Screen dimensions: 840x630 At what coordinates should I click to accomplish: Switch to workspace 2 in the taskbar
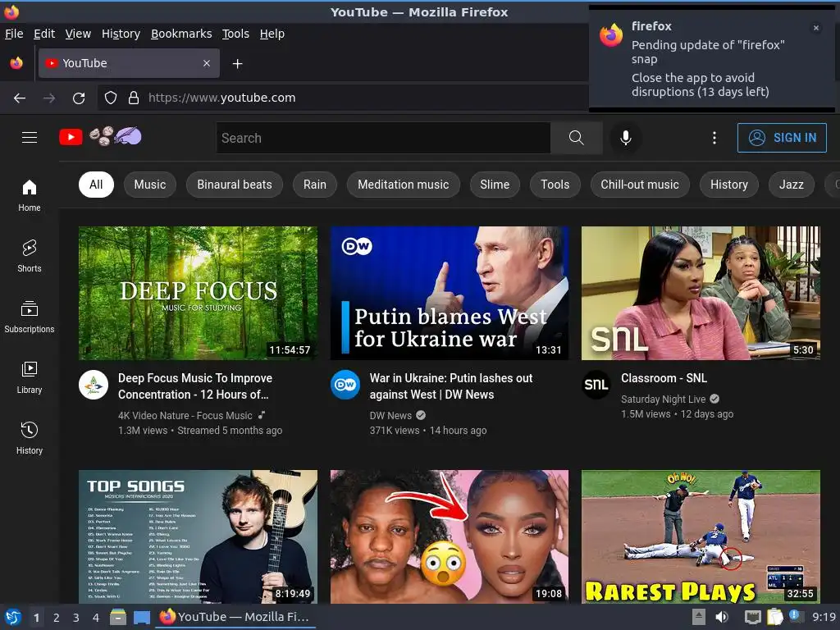pos(57,618)
